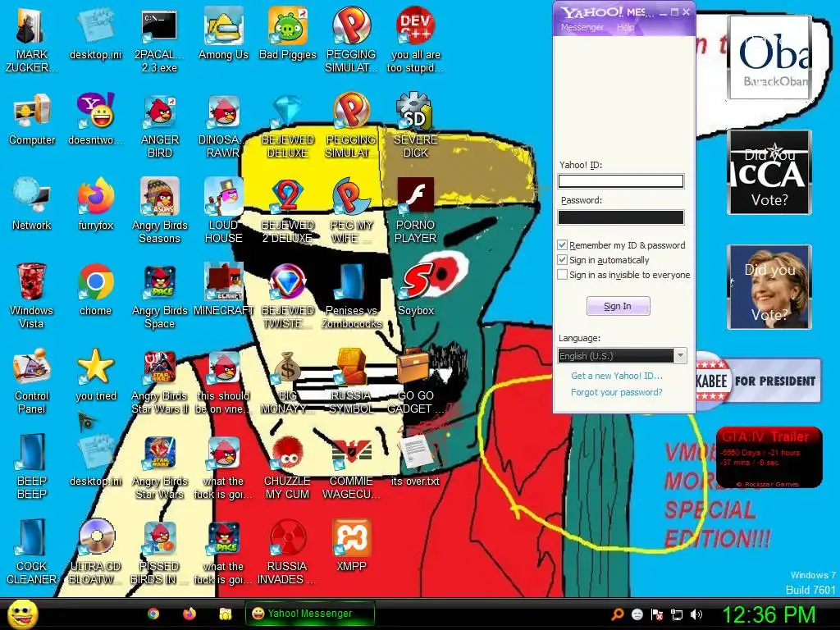
Task: Switch to Yahoo! Messenger taskbar button
Action: (x=309, y=614)
